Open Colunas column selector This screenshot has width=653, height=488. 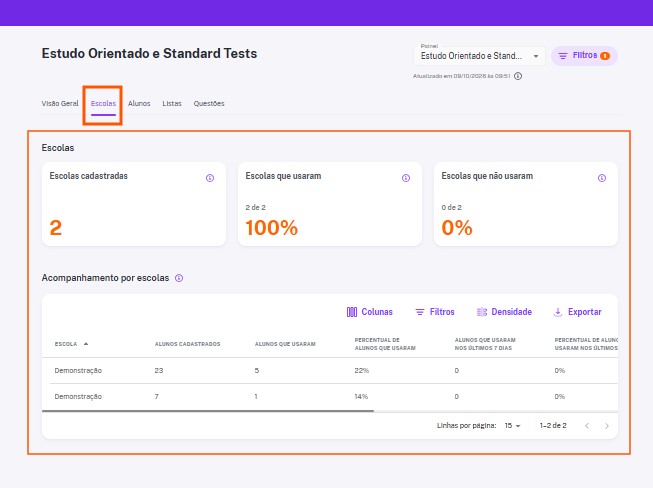(x=369, y=312)
